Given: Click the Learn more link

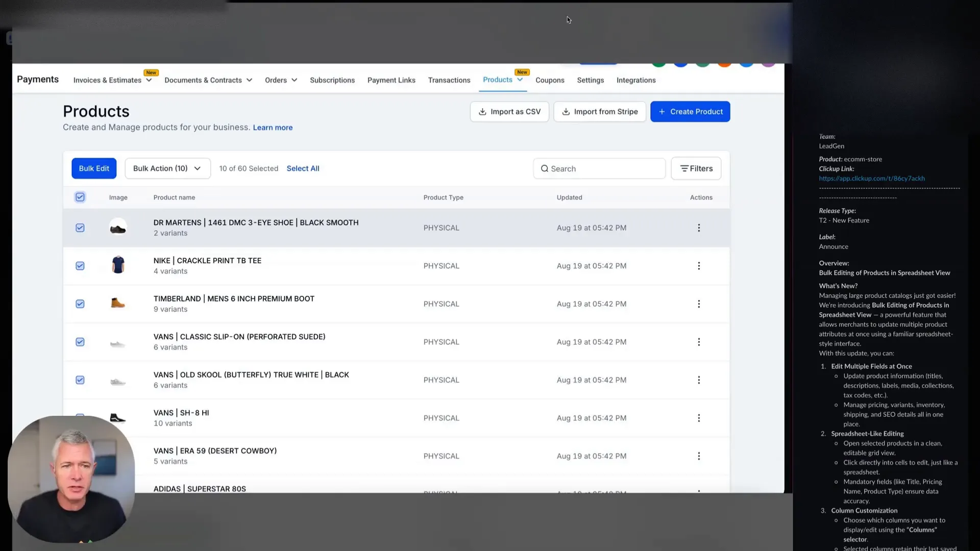Looking at the screenshot, I should tap(273, 128).
